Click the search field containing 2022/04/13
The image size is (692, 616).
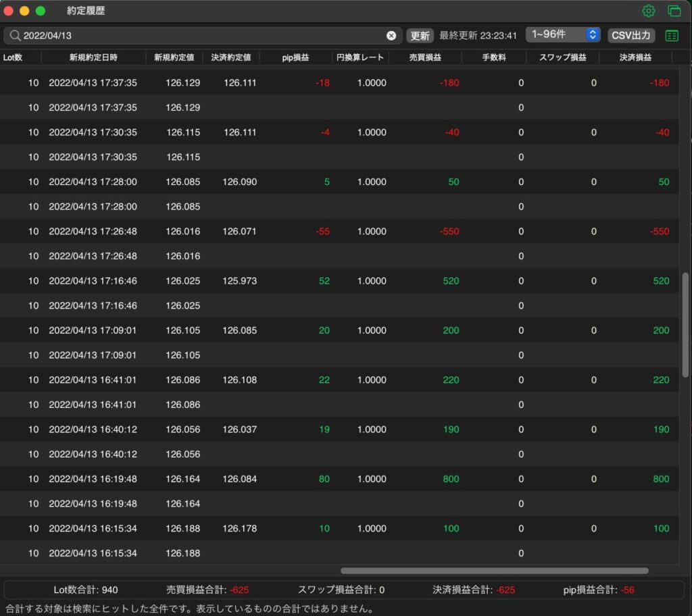203,36
